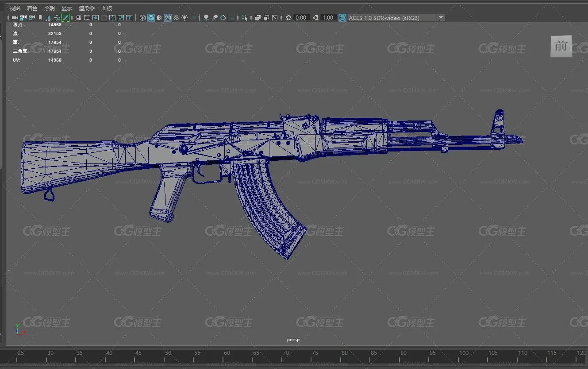
Task: Click the Use All Lights bulb icon
Action: point(184,18)
